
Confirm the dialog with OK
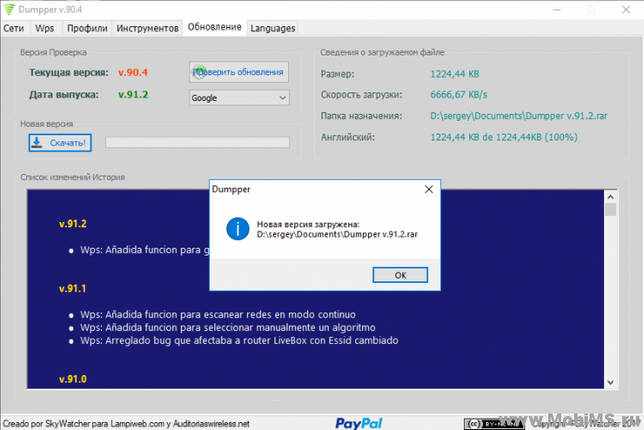click(x=400, y=275)
